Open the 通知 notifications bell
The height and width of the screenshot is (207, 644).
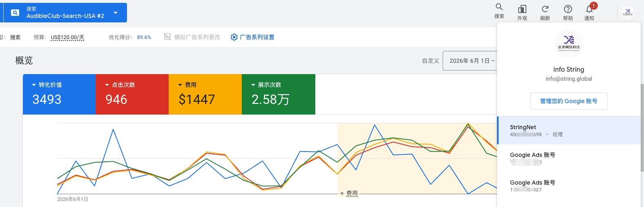pyautogui.click(x=589, y=9)
